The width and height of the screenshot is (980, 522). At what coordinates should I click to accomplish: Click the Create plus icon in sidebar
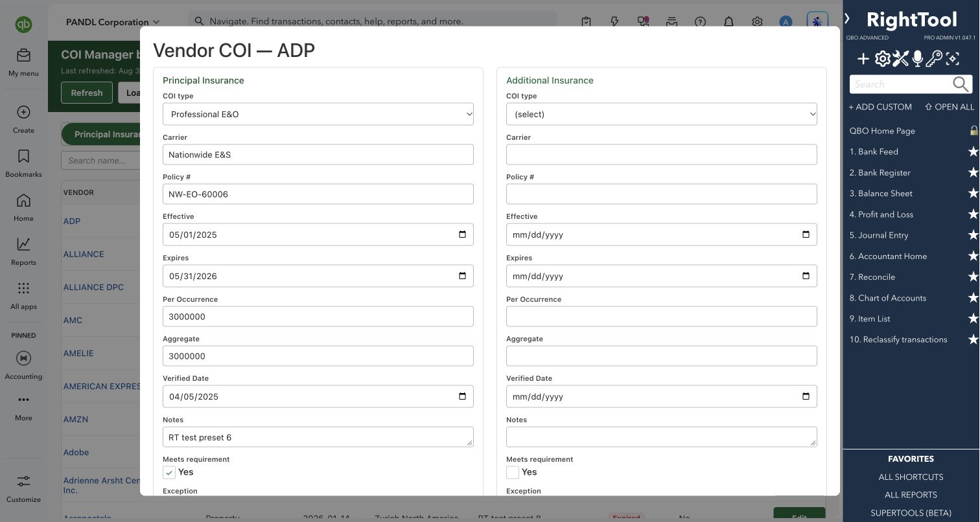23,112
